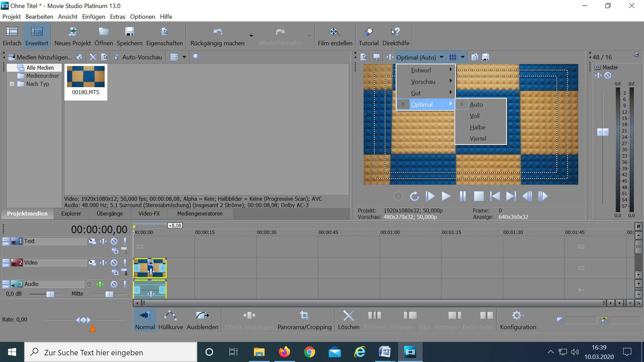Screen dimensions: 644x362
Task: Open Optimal (Auto) preview quality dropdown
Action: click(420, 57)
